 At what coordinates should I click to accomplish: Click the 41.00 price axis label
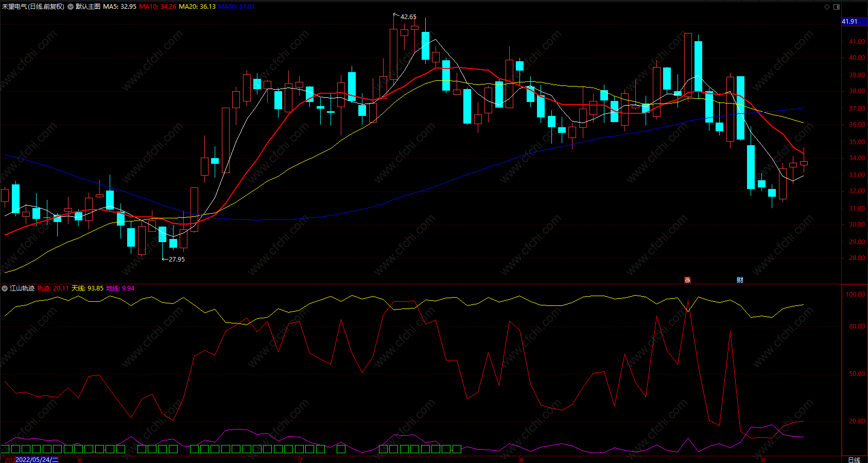(857, 42)
